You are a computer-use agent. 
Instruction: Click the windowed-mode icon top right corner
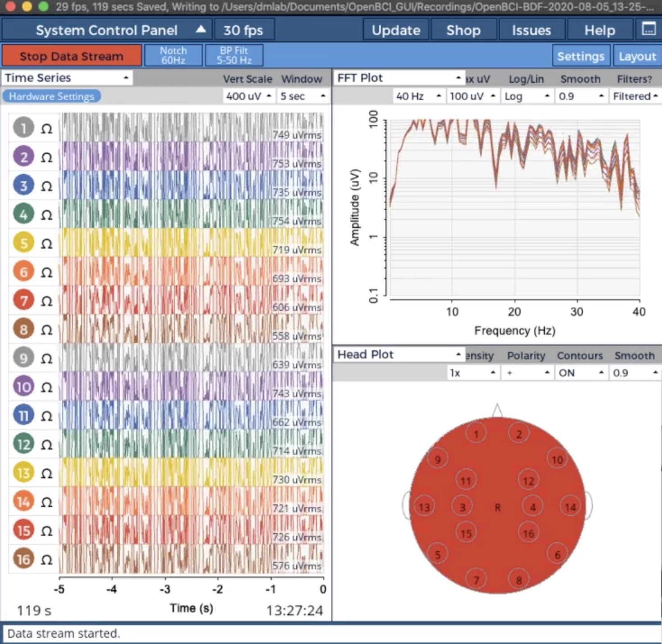point(648,29)
